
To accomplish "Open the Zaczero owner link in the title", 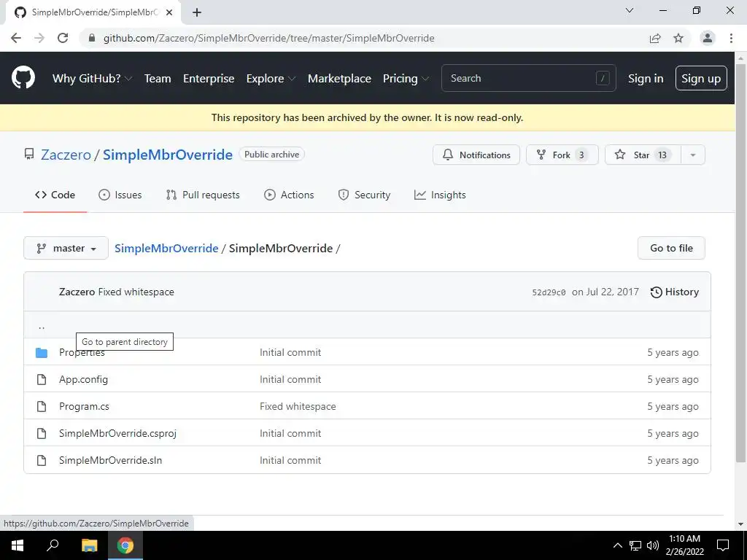I will pos(66,155).
